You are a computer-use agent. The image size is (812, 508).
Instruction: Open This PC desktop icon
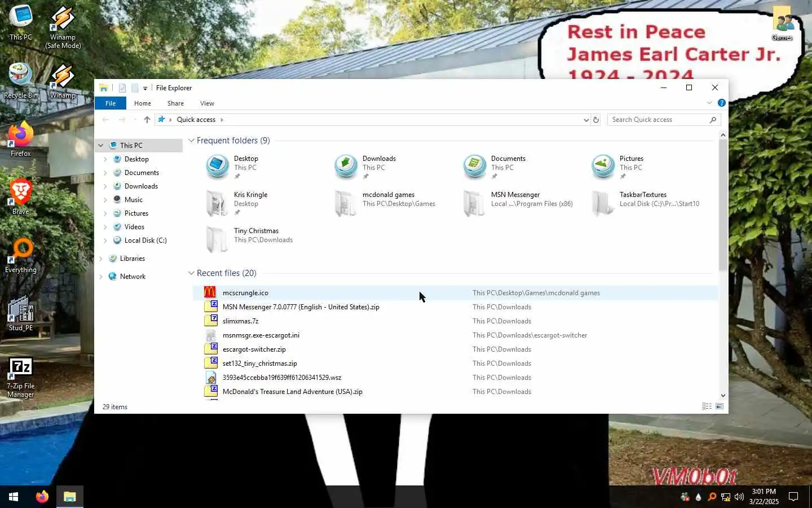click(x=21, y=23)
